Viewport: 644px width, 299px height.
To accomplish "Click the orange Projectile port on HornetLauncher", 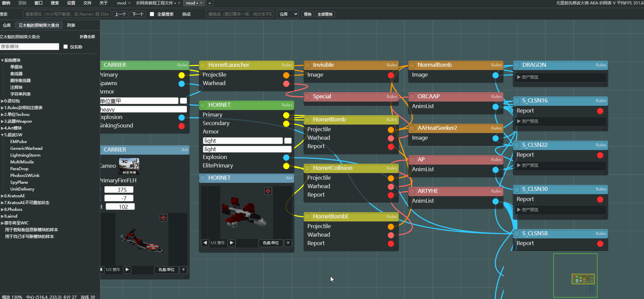I will 286,75.
